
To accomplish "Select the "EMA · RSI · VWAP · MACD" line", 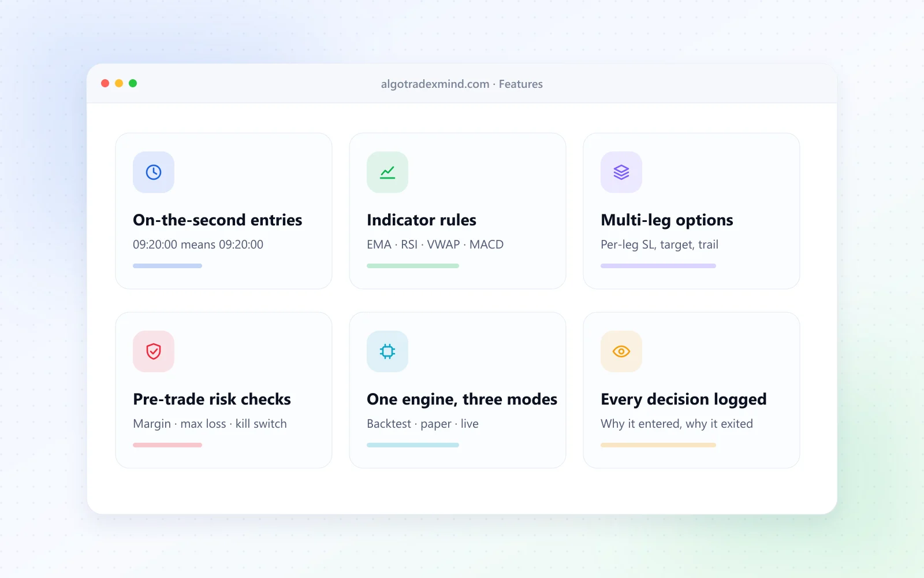I will (435, 244).
